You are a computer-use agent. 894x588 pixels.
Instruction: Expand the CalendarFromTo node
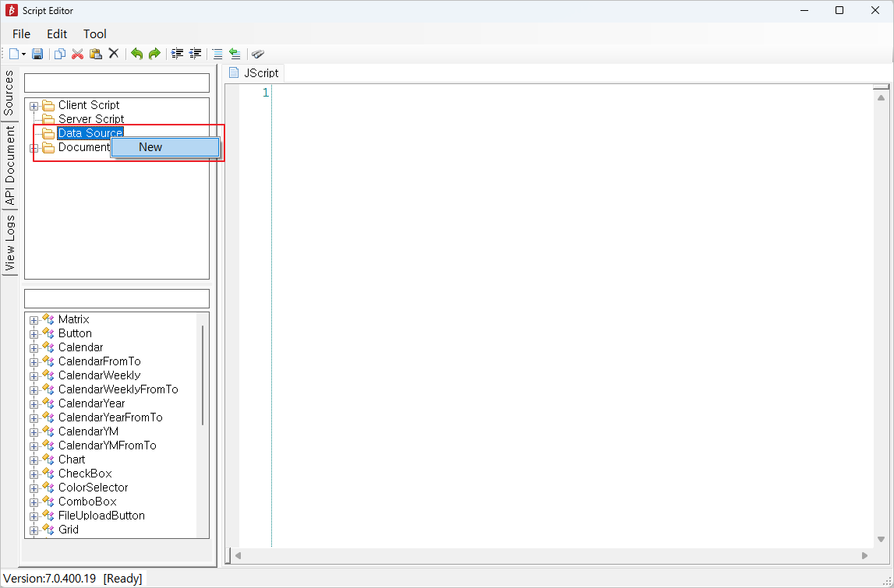tap(34, 362)
